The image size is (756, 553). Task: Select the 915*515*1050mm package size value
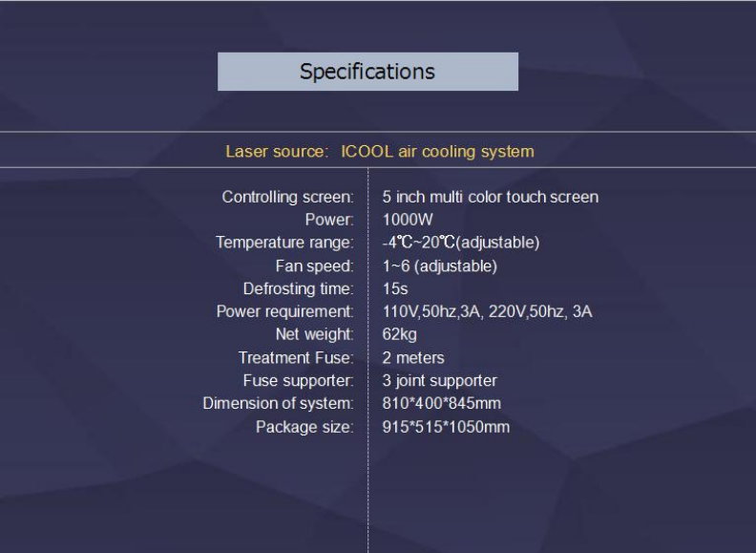[x=446, y=427]
